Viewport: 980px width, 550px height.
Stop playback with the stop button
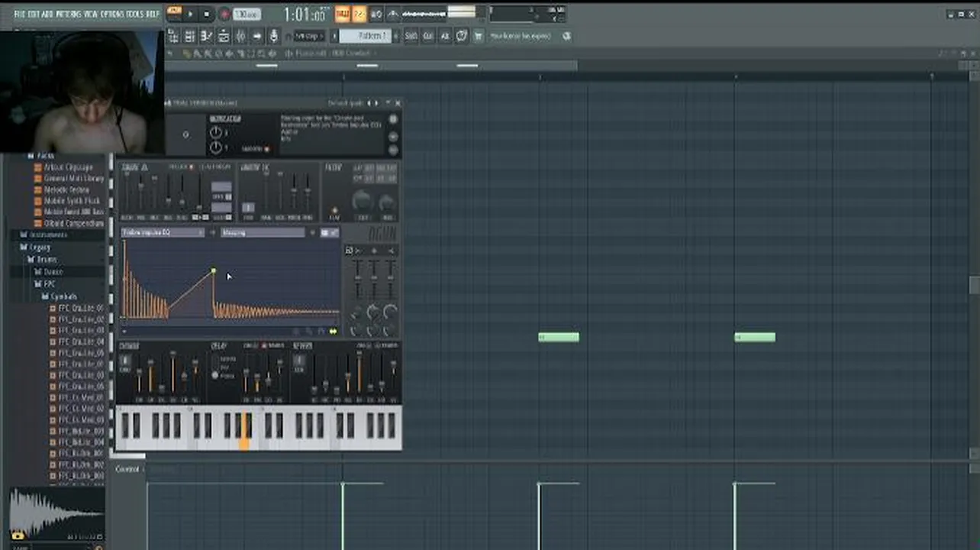(x=208, y=14)
